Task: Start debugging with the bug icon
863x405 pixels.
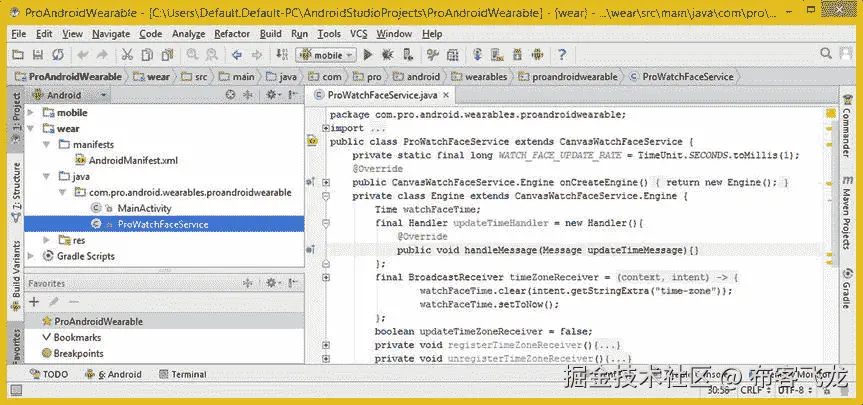Action: click(387, 54)
